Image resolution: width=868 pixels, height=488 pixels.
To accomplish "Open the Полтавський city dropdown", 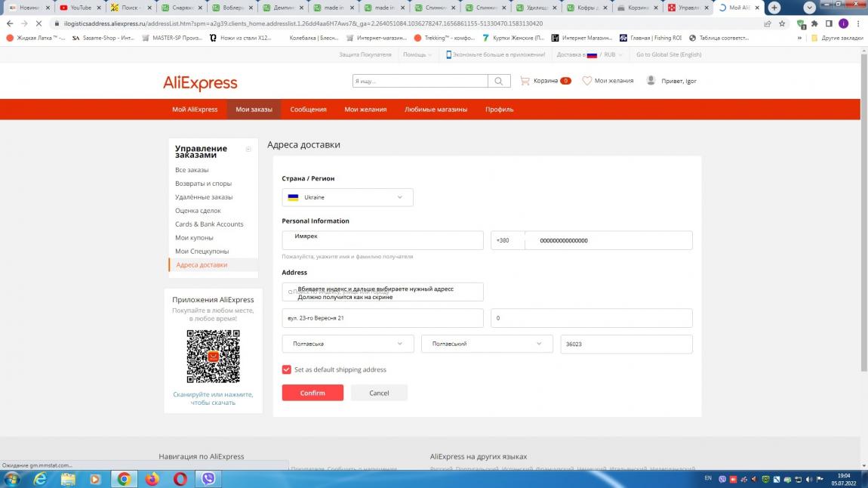I will point(487,344).
